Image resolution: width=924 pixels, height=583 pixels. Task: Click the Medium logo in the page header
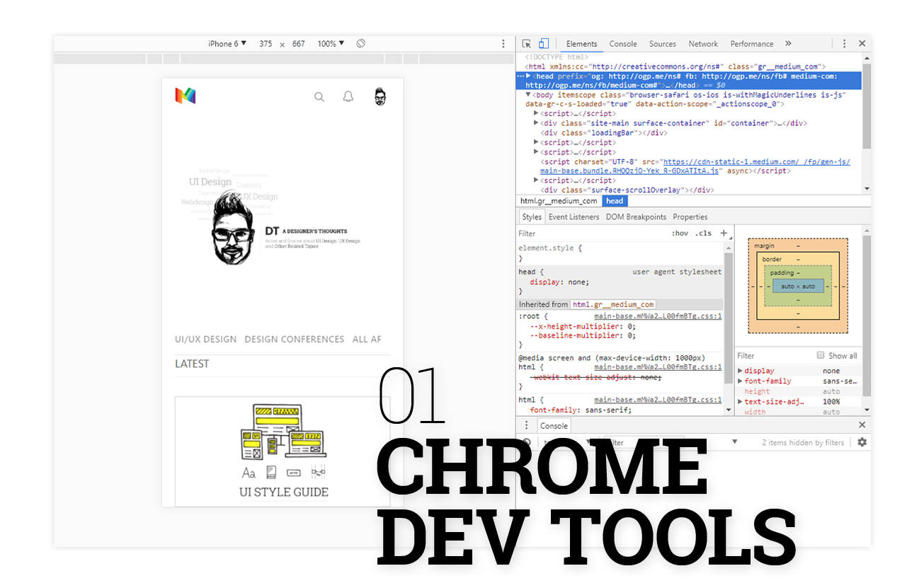(x=186, y=96)
